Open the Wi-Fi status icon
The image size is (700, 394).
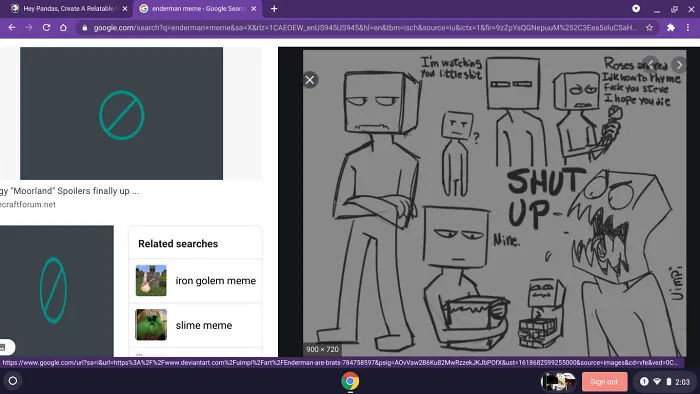[x=657, y=382]
